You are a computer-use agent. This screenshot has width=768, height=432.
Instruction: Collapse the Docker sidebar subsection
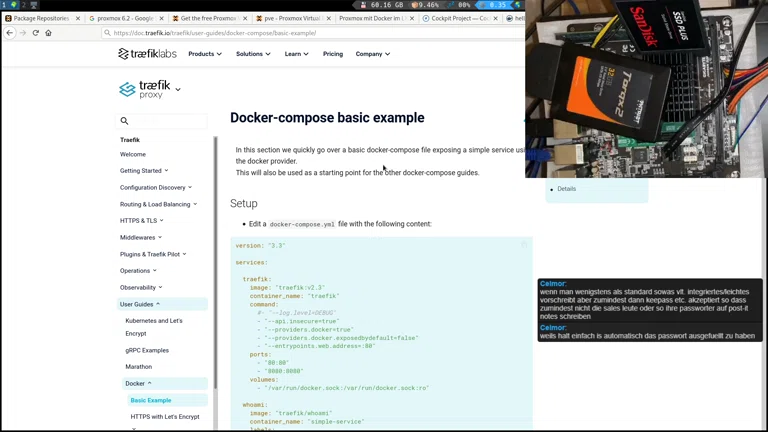click(x=138, y=383)
